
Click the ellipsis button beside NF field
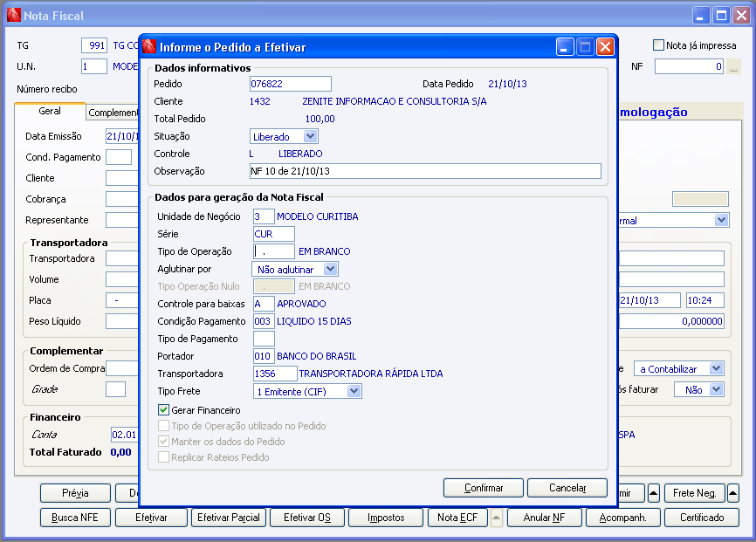[733, 66]
